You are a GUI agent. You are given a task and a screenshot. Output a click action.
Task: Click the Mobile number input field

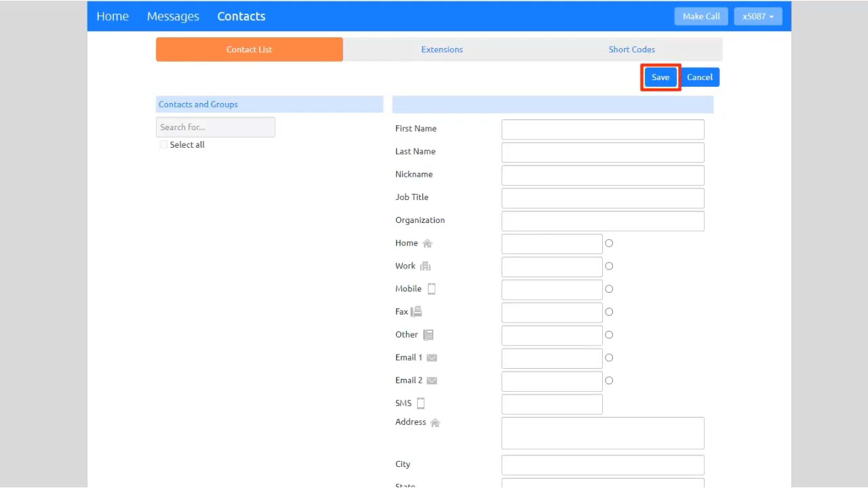click(552, 290)
